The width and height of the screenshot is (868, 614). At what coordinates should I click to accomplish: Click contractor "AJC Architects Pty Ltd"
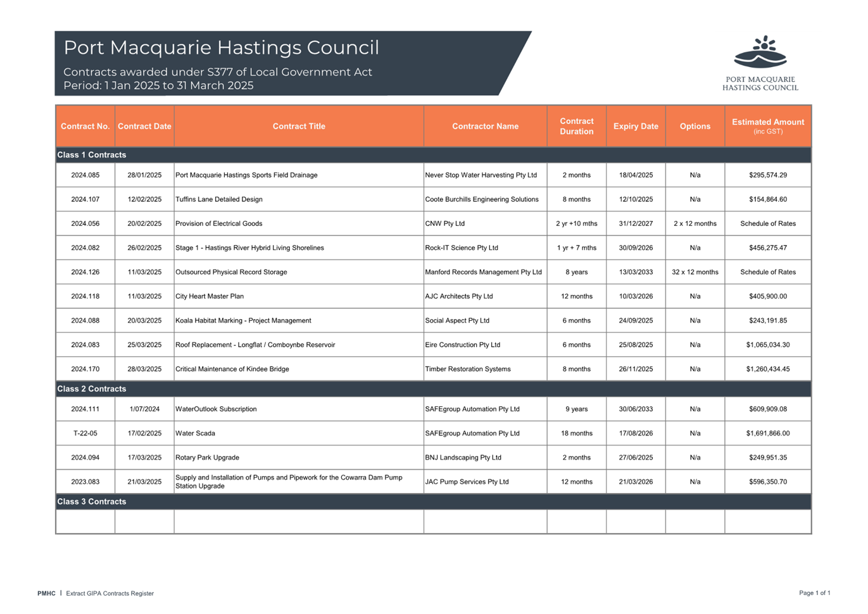pos(460,296)
